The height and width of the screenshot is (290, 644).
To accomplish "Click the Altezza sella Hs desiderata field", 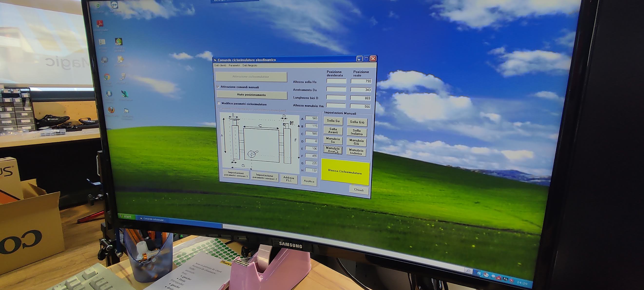I will [x=336, y=81].
